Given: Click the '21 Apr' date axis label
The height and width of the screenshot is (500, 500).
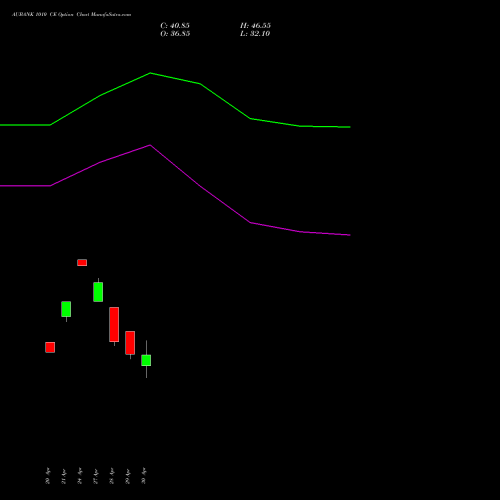Looking at the screenshot, I should coord(64,476).
